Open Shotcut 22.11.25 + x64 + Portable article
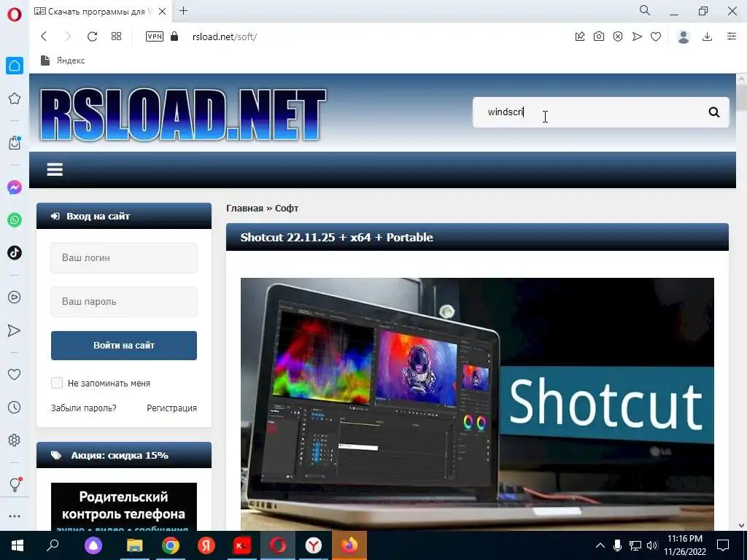Image resolution: width=747 pixels, height=560 pixels. [336, 237]
